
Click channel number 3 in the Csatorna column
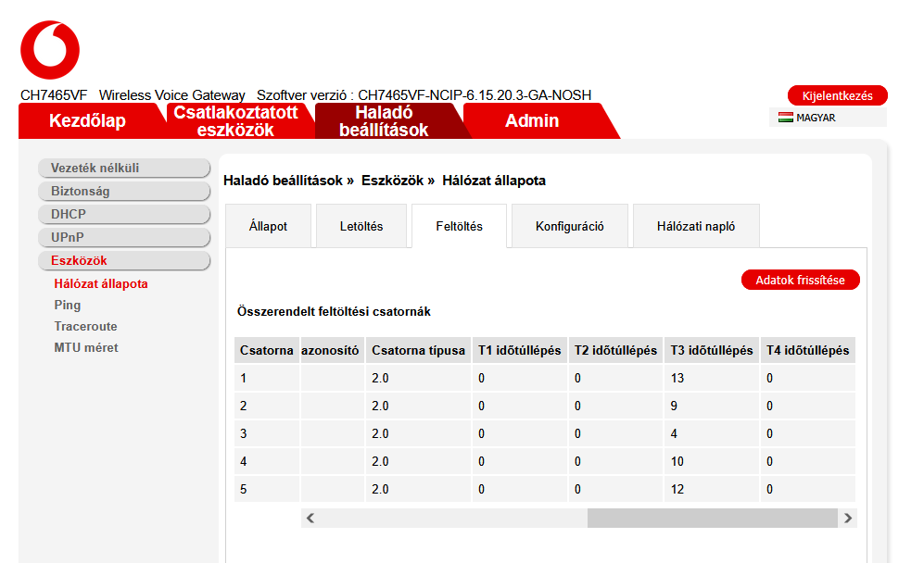[x=244, y=433]
